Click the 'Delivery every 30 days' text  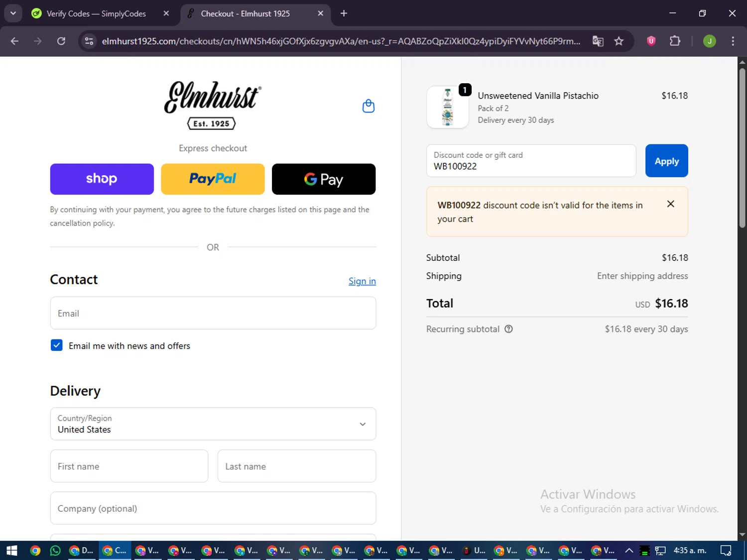click(516, 120)
